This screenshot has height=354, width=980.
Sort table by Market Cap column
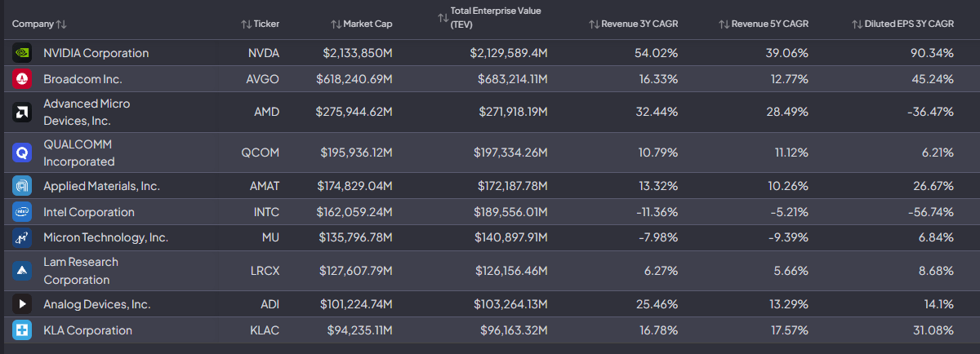[x=362, y=24]
